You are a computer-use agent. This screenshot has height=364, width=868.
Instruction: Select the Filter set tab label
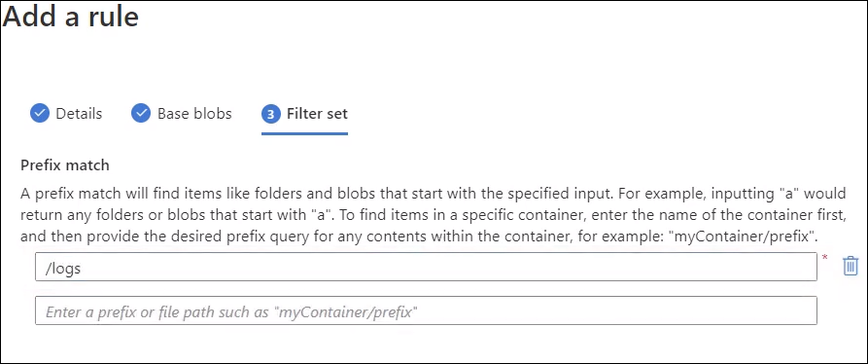pos(317,114)
